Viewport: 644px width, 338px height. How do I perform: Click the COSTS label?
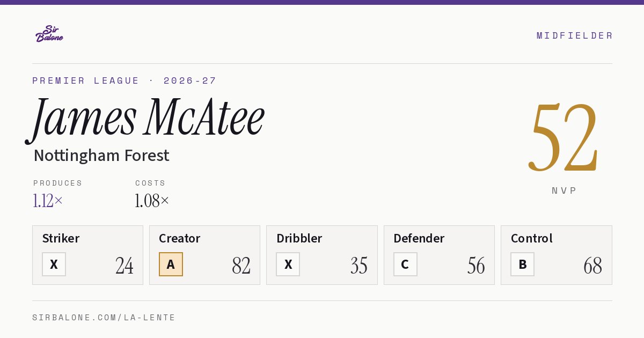point(150,183)
